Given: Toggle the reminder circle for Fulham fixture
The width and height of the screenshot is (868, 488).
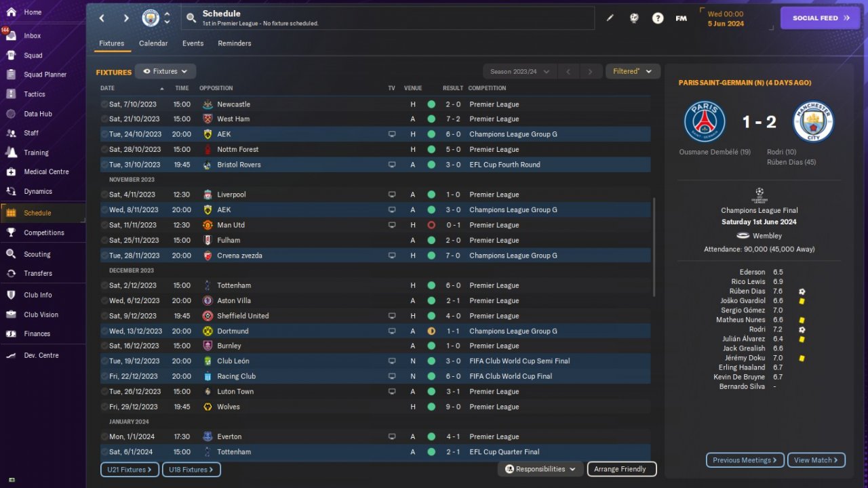Looking at the screenshot, I should [104, 240].
